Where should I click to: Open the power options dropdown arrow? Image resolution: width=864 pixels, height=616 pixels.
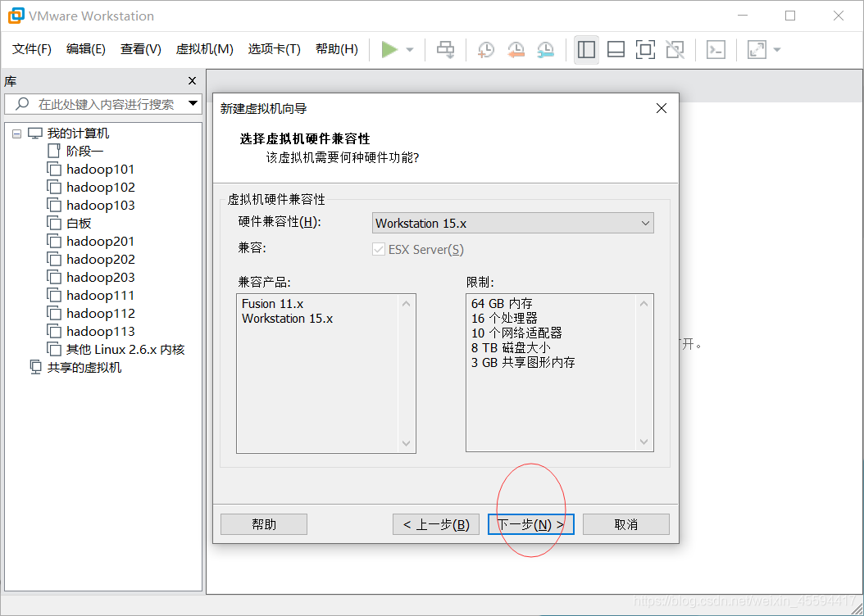(x=410, y=49)
